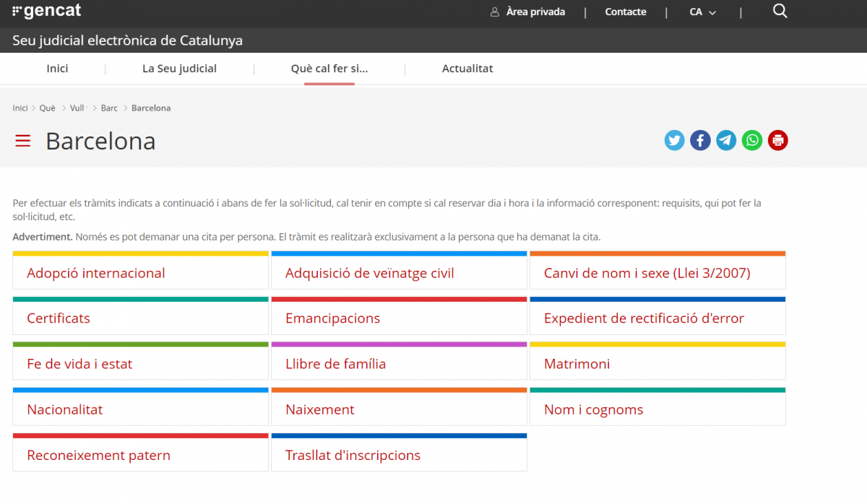Share page via WhatsApp icon

point(752,140)
